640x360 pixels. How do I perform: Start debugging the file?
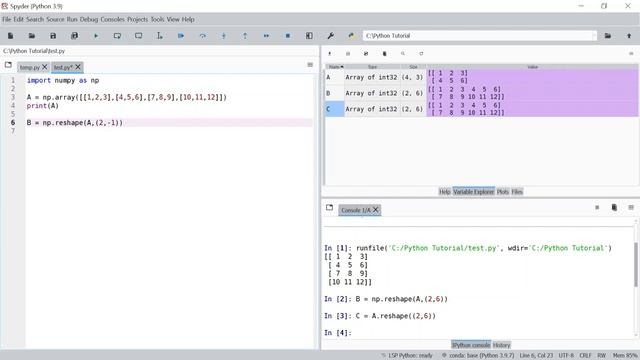click(x=181, y=36)
